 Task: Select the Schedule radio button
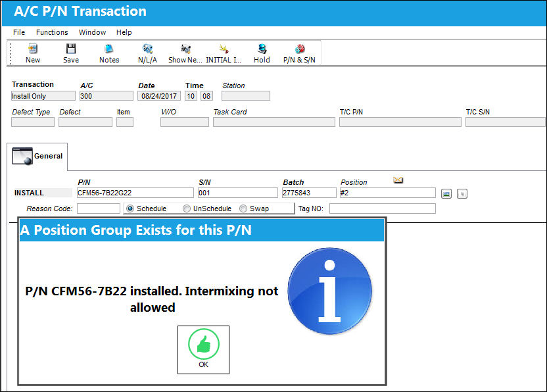[130, 208]
